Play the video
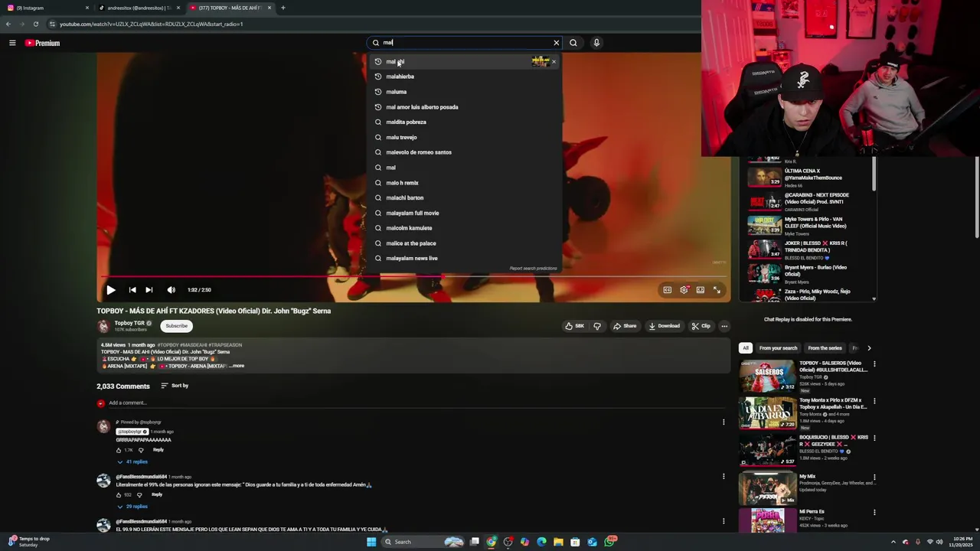 click(x=111, y=290)
